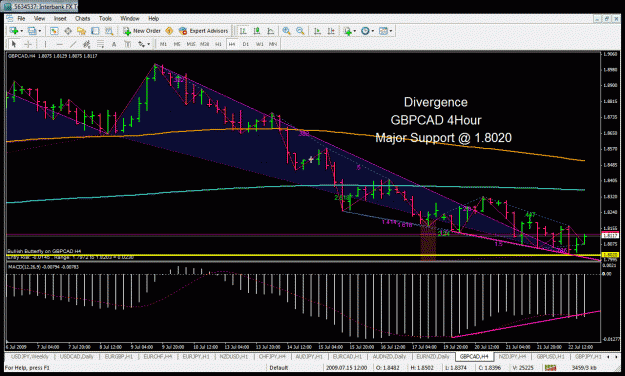Expand the Arrows tool dropdown arrow
Viewport: 625px width, 376px height.
pyautogui.click(x=148, y=44)
